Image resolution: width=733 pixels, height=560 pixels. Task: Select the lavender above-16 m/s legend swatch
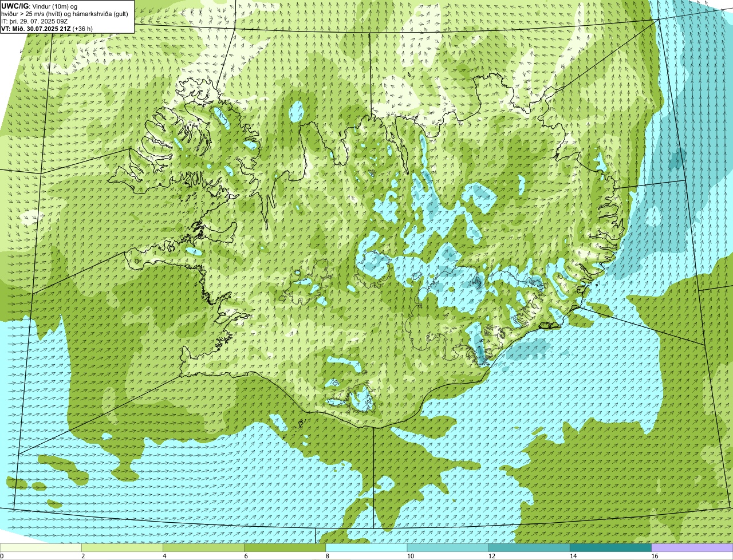tap(692, 548)
